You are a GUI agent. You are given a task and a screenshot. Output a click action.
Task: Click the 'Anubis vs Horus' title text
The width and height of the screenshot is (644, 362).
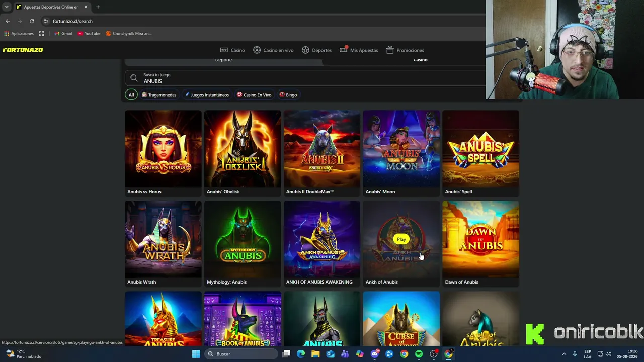click(144, 192)
